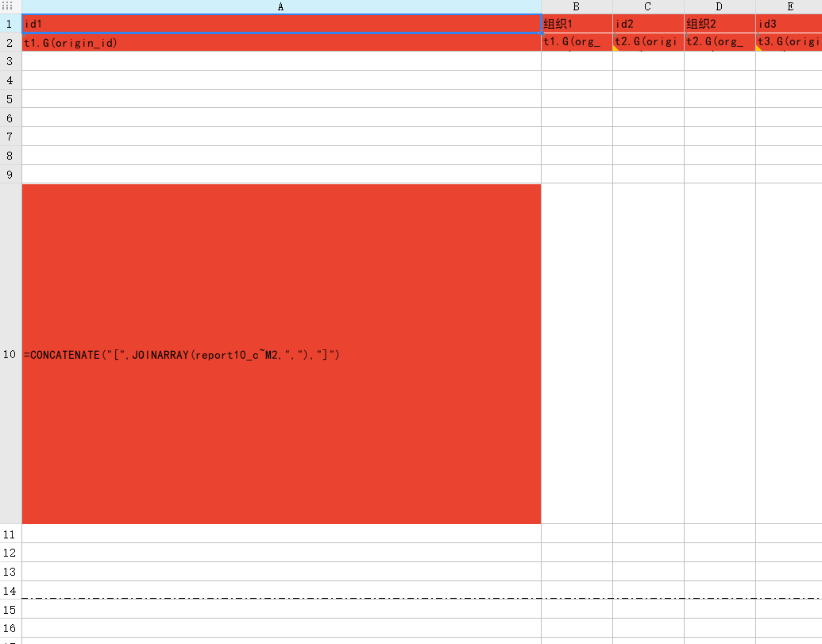
Task: Select row 15 header
Action: point(10,609)
